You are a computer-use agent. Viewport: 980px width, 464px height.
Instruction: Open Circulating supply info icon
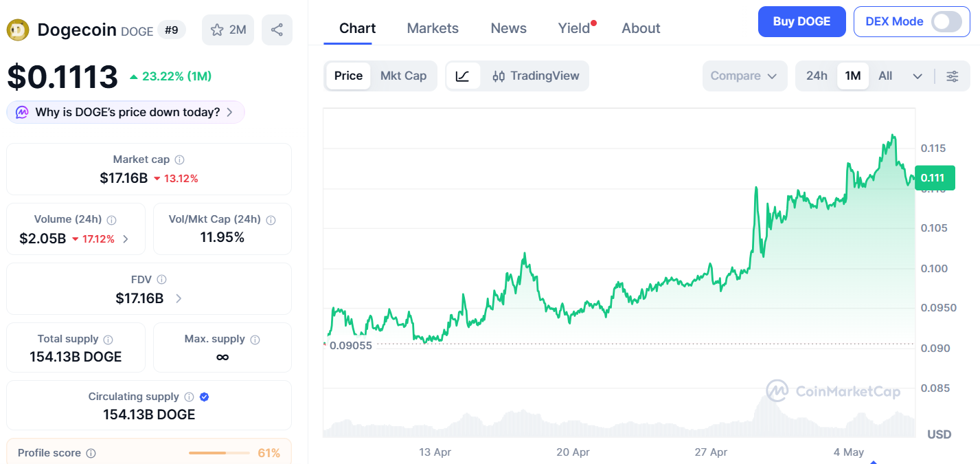click(189, 397)
